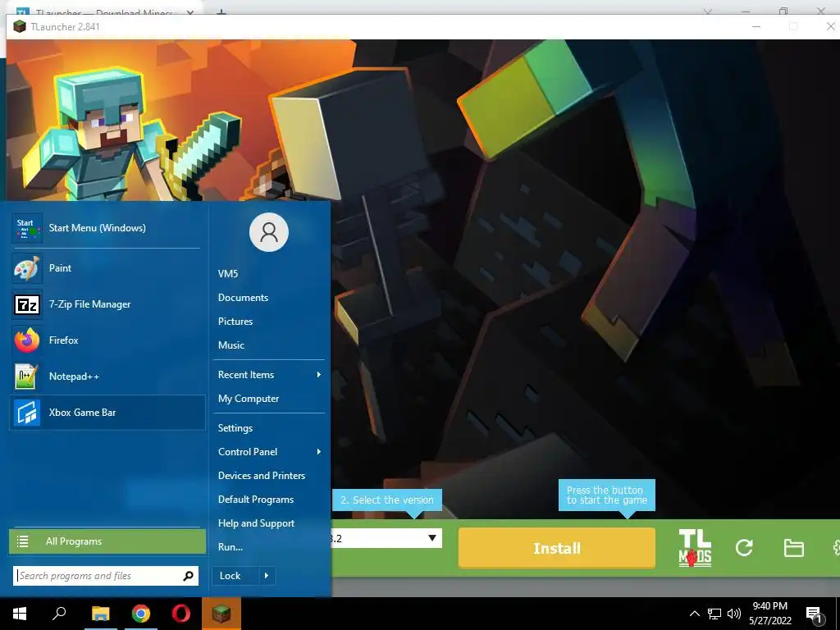
Task: Open TL Mods icon in TLauncher
Action: [x=695, y=548]
